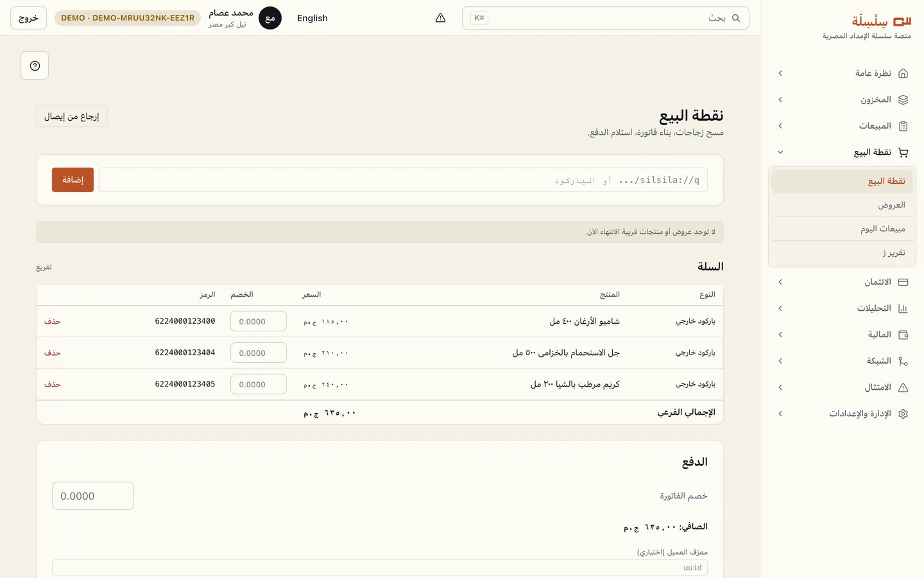The width and height of the screenshot is (924, 578).
Task: Click the point of sale cart icon
Action: pyautogui.click(x=903, y=152)
